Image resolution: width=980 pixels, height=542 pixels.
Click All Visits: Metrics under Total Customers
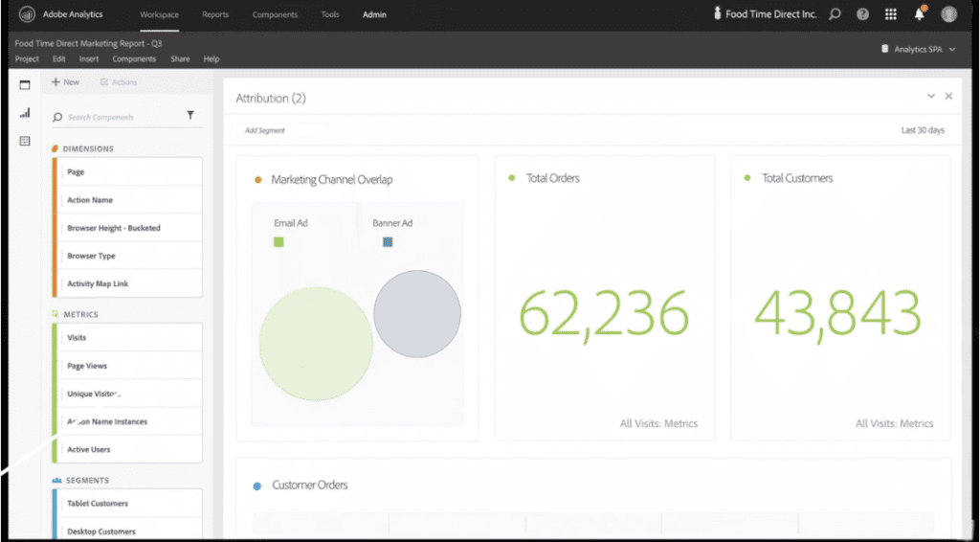click(x=895, y=423)
